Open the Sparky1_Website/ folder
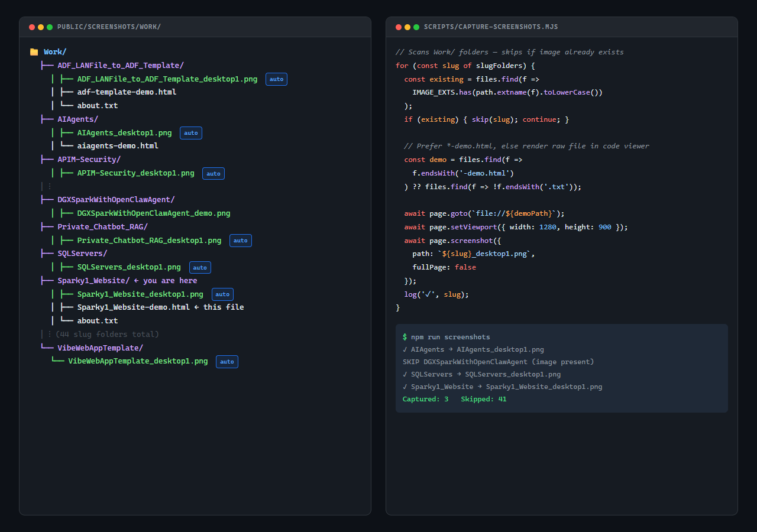This screenshot has width=757, height=532. coord(93,281)
